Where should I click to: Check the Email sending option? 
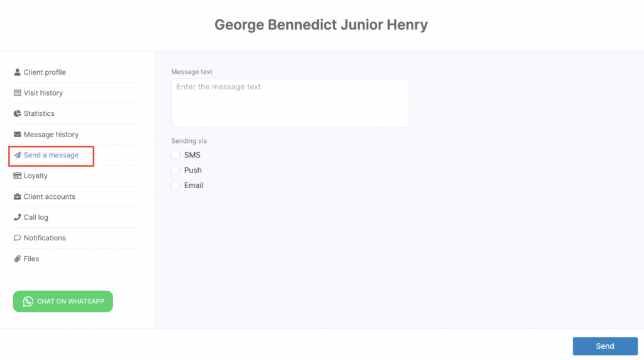click(175, 186)
